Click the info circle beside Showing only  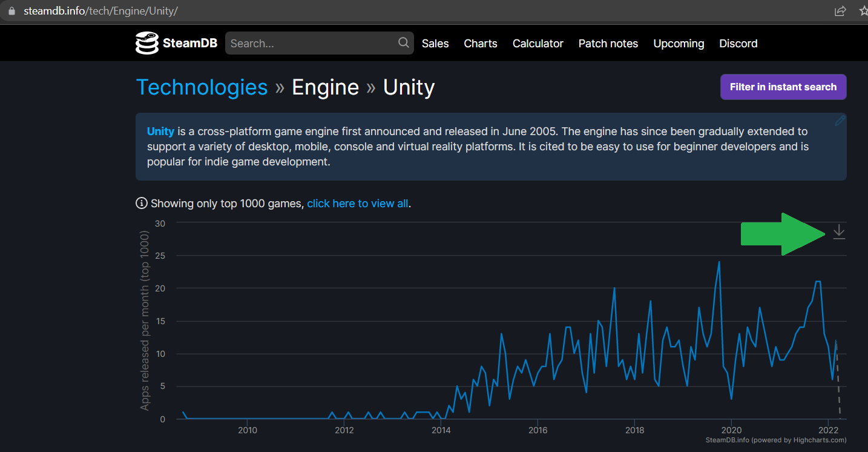tap(142, 203)
